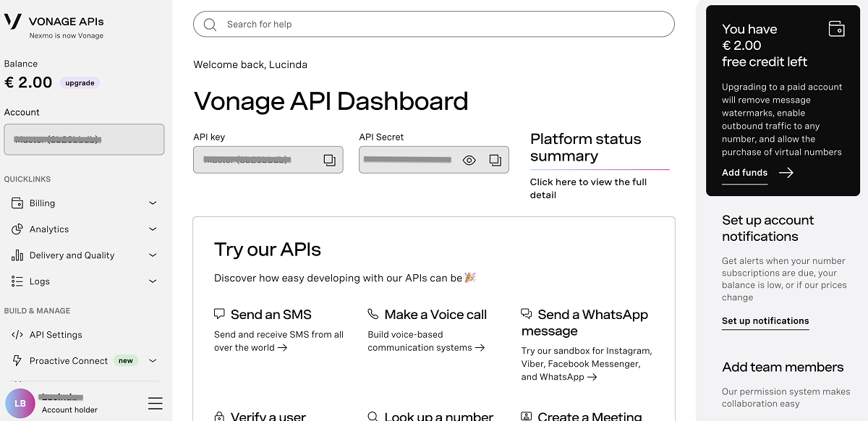Click 'Try our sandbox for Instagram' description
The width and height of the screenshot is (868, 421).
point(587,364)
